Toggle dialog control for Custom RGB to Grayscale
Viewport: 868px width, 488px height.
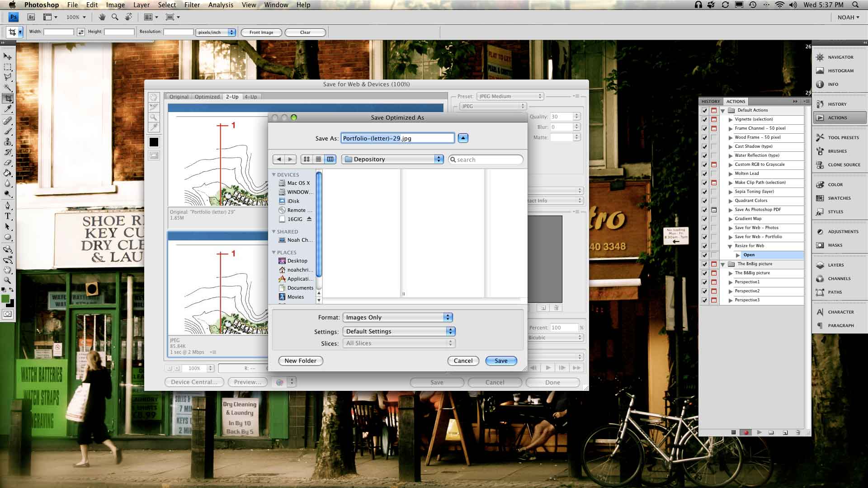tap(714, 164)
